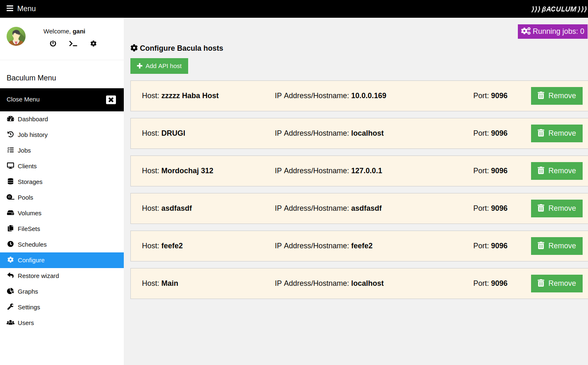588x365 pixels.
Task: Click the Add API host button
Action: [x=159, y=66]
